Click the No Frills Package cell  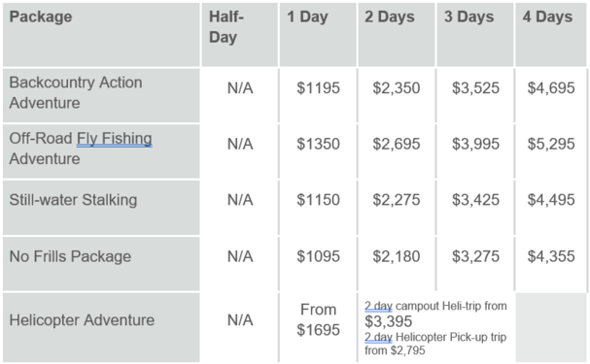(70, 256)
